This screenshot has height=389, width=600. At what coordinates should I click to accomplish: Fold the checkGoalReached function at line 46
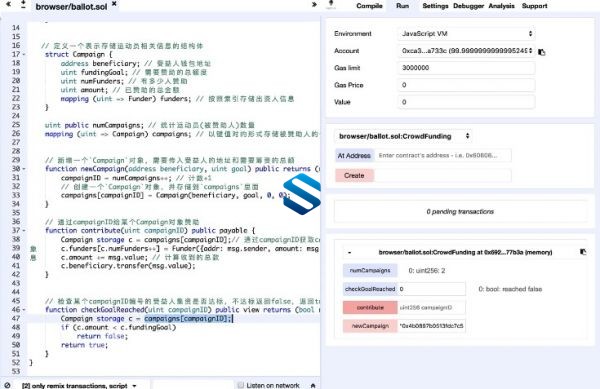(x=24, y=309)
